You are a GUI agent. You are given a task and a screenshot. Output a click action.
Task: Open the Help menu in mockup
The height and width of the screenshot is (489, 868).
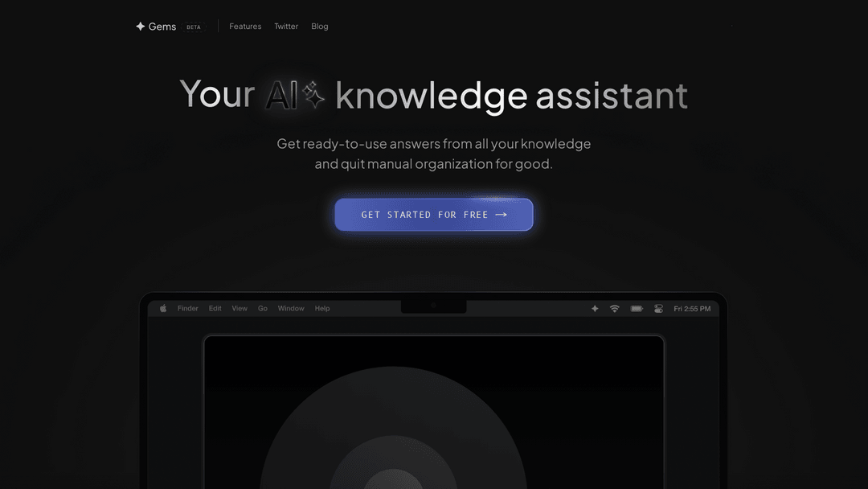322,309
